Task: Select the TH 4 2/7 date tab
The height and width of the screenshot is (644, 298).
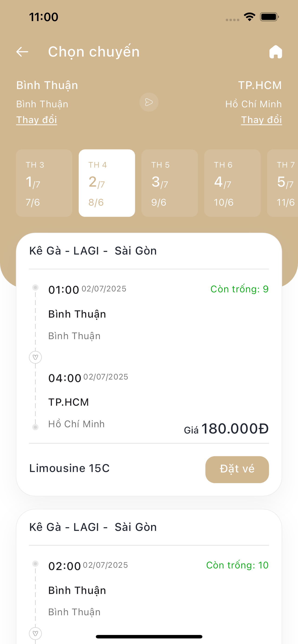Action: click(x=107, y=183)
